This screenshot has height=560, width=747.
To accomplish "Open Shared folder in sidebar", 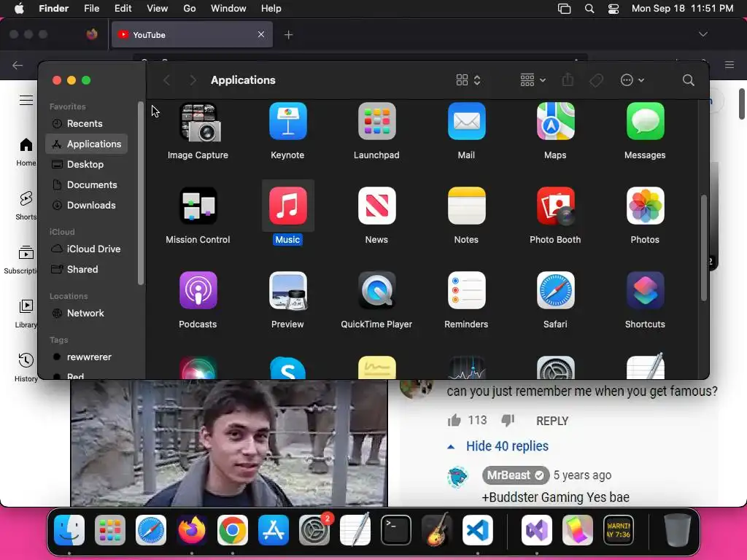I will pyautogui.click(x=86, y=270).
